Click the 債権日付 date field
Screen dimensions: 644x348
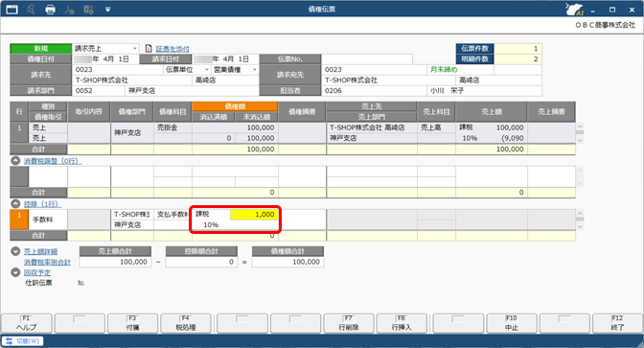click(x=105, y=59)
